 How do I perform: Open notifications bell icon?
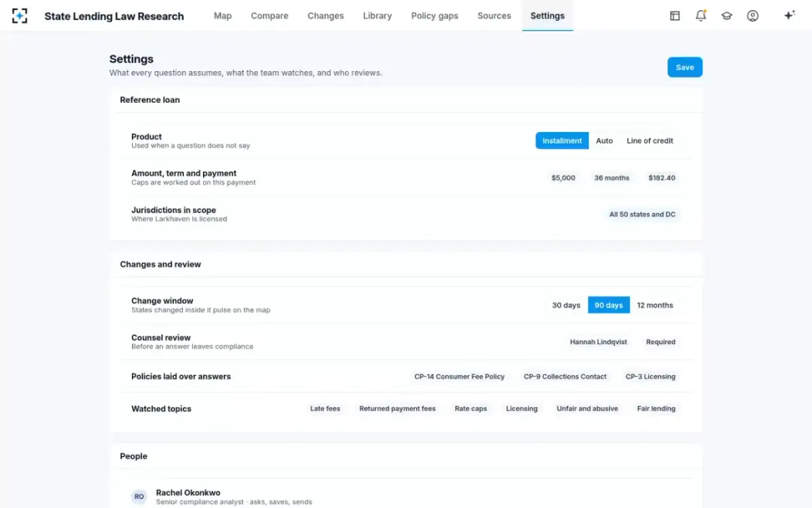click(x=701, y=16)
